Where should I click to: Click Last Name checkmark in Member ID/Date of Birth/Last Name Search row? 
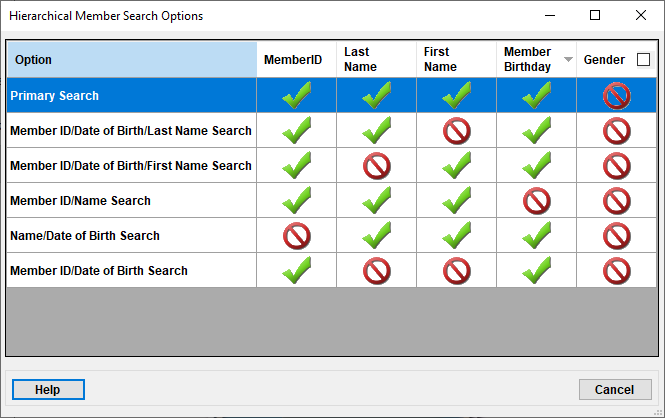[377, 130]
